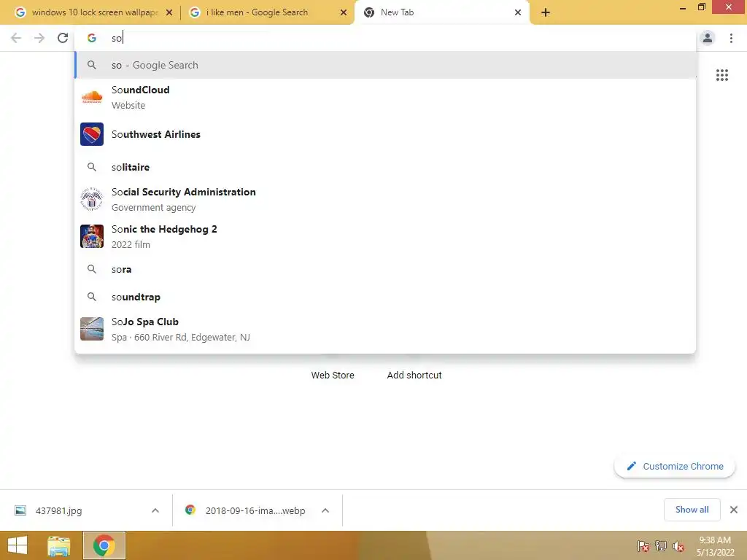Choose the Southwest Airlines suggestion
Image resolution: width=747 pixels, height=560 pixels.
click(385, 134)
